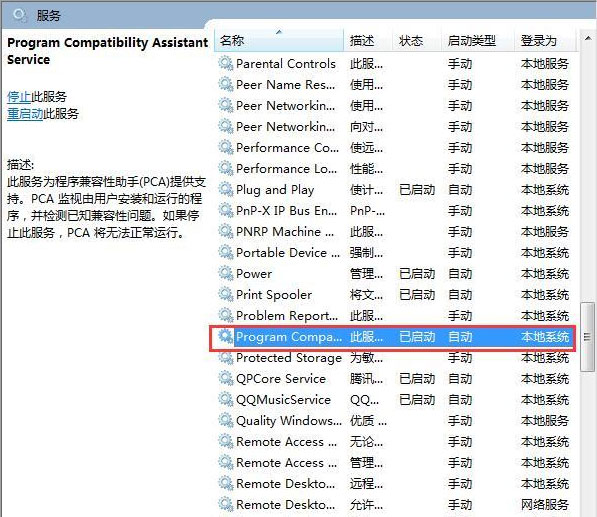Select the Performance Co... service name
The width and height of the screenshot is (597, 517).
point(287,148)
